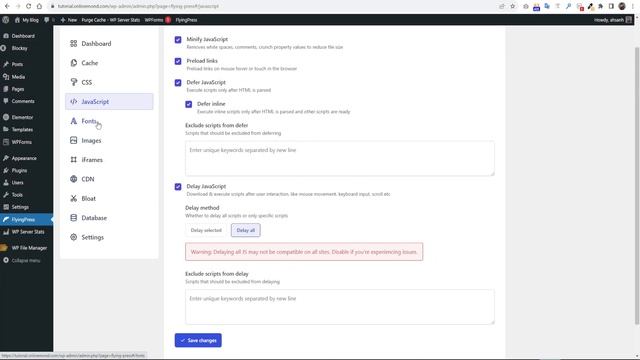Click the WordPress logo in admin bar

(x=6, y=20)
